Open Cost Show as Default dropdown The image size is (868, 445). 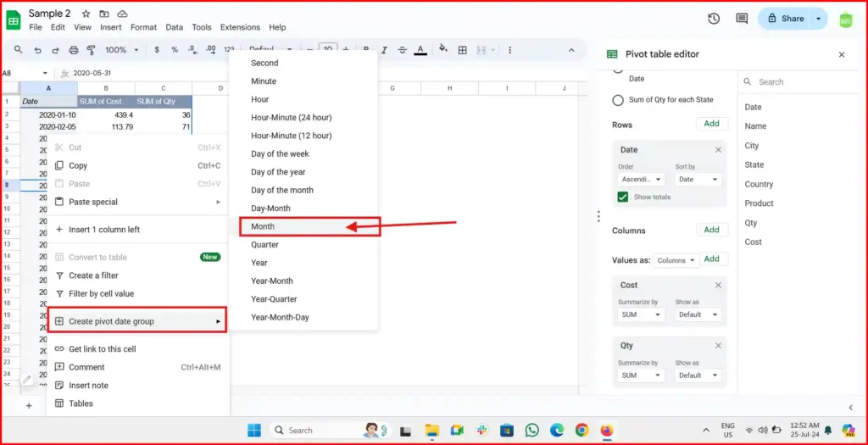pos(698,314)
